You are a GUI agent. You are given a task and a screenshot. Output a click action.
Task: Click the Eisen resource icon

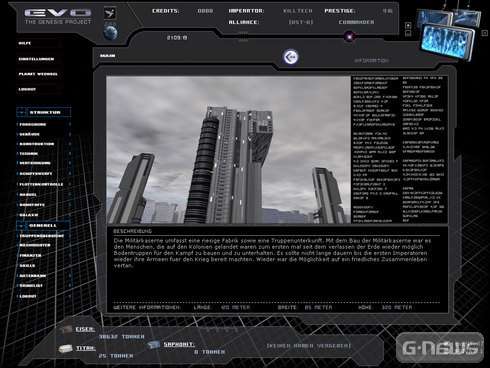[67, 329]
